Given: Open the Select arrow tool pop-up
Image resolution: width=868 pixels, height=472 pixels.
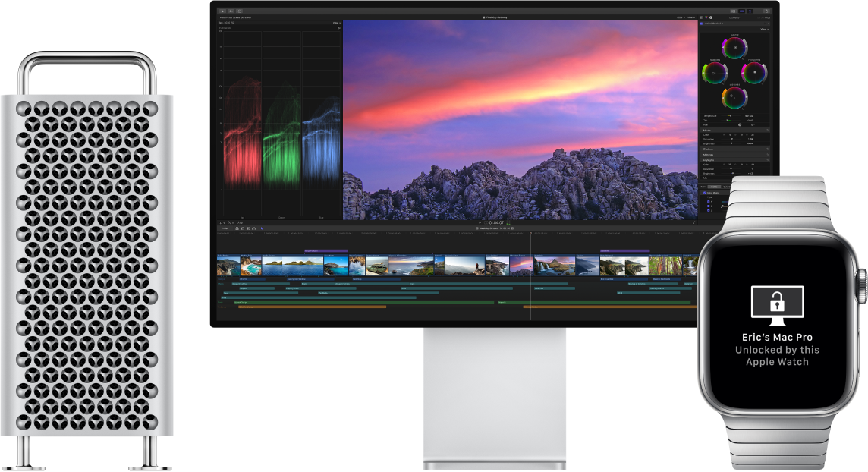Looking at the screenshot, I should [x=262, y=228].
